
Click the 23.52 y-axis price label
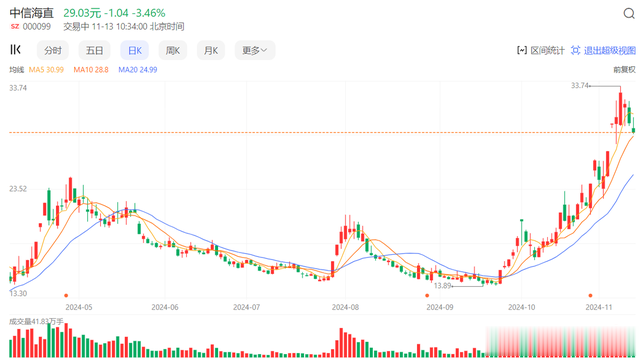(18, 189)
